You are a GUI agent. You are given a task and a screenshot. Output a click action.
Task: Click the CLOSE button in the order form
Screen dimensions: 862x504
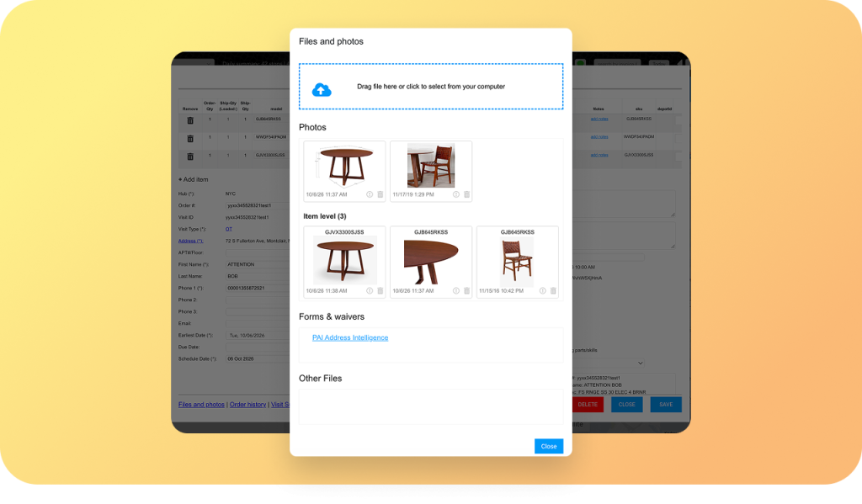click(x=626, y=405)
